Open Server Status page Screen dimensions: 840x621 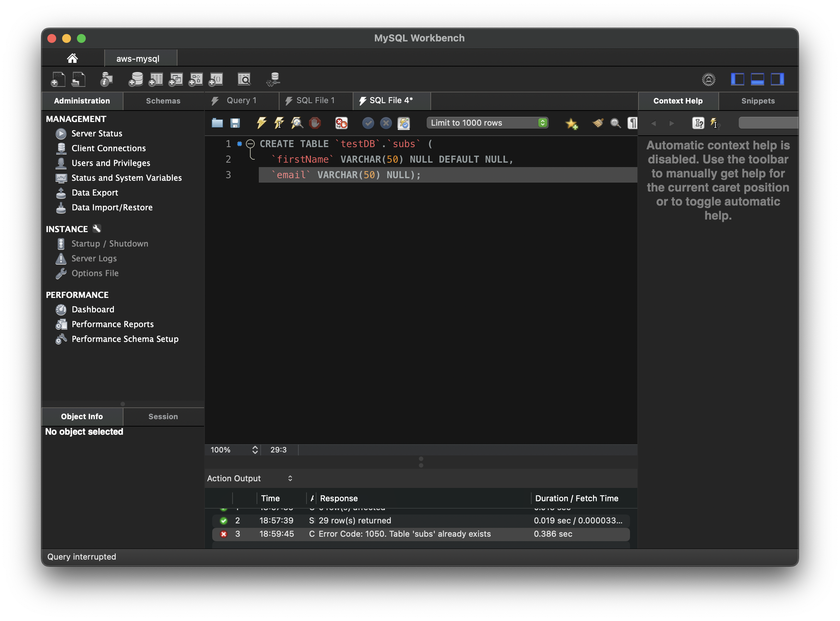(96, 133)
